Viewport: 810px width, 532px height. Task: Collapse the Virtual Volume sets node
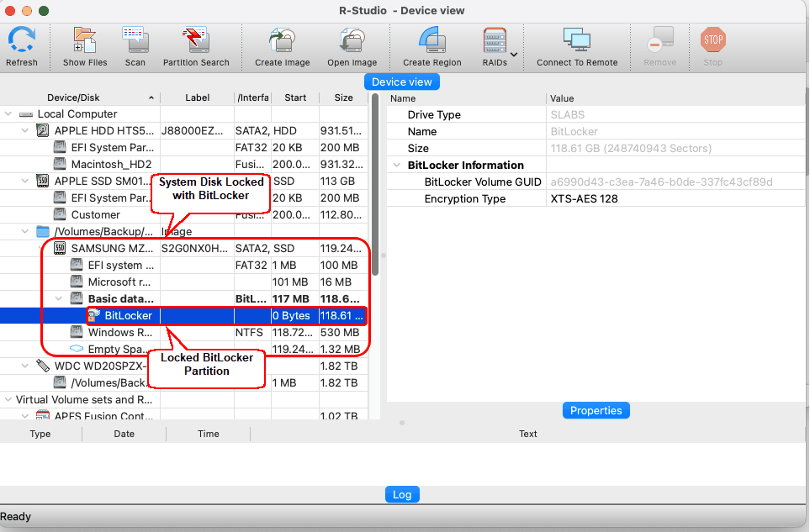(8, 399)
